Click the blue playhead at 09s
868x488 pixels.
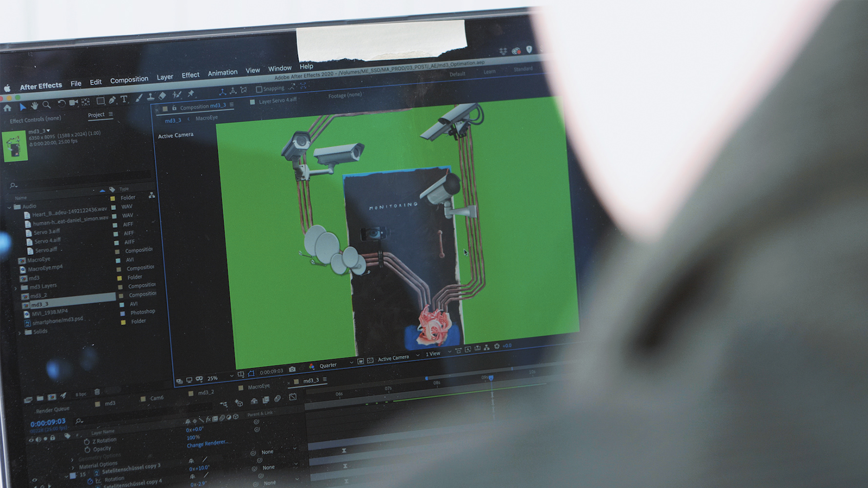[x=491, y=378]
